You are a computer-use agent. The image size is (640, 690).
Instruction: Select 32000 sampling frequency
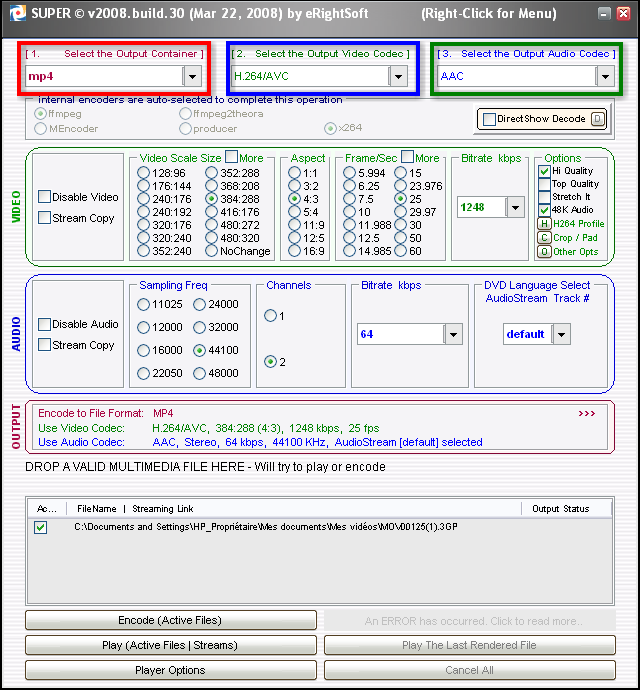click(x=199, y=327)
